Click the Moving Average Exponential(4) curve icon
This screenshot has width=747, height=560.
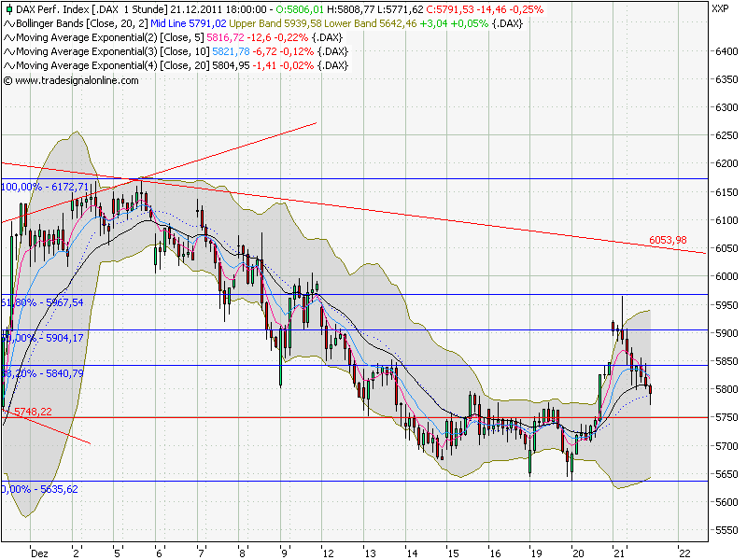click(7, 65)
